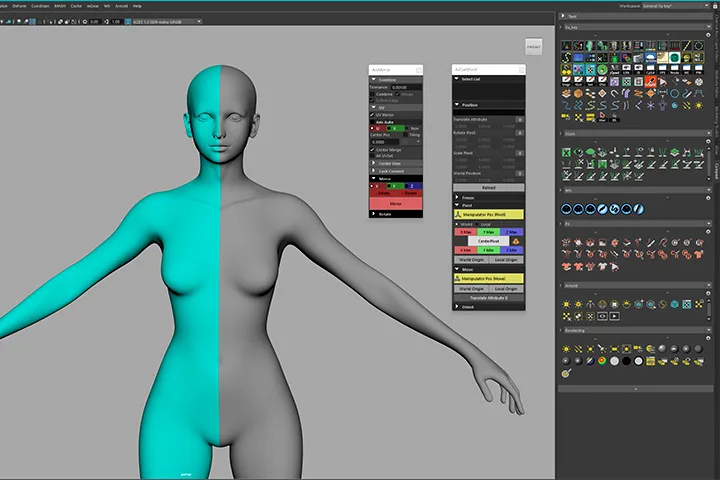This screenshot has width=720, height=480.
Task: Click the green Y Max swatch button
Action: click(x=489, y=232)
